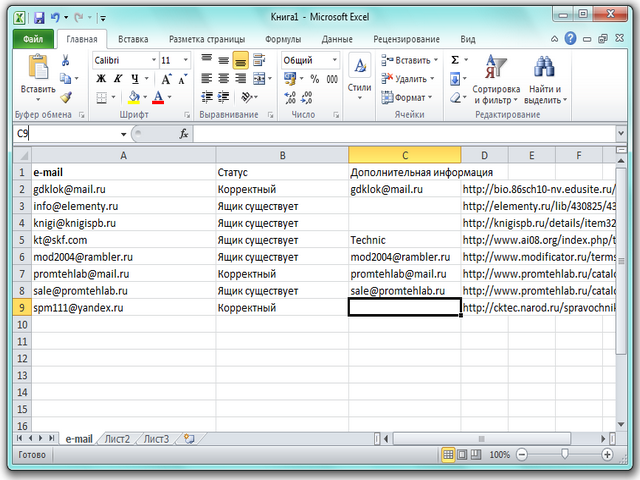Switch to the Вид tab

coord(468,40)
